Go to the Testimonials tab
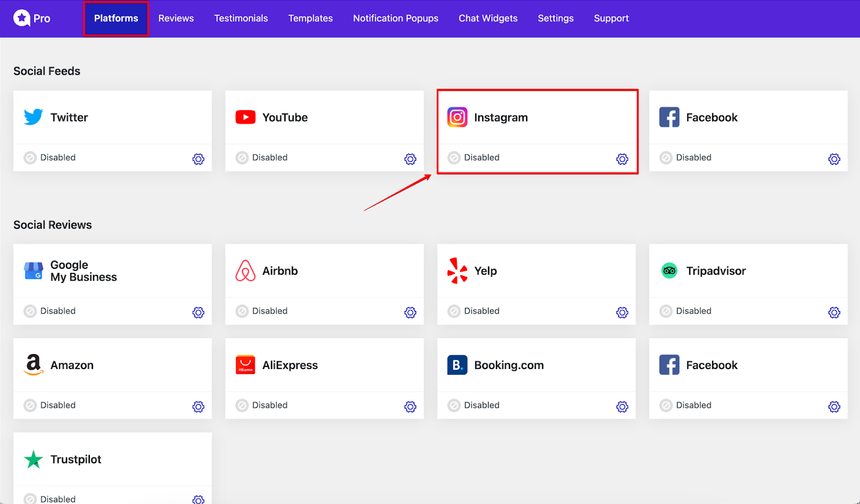860x504 pixels. pyautogui.click(x=241, y=18)
